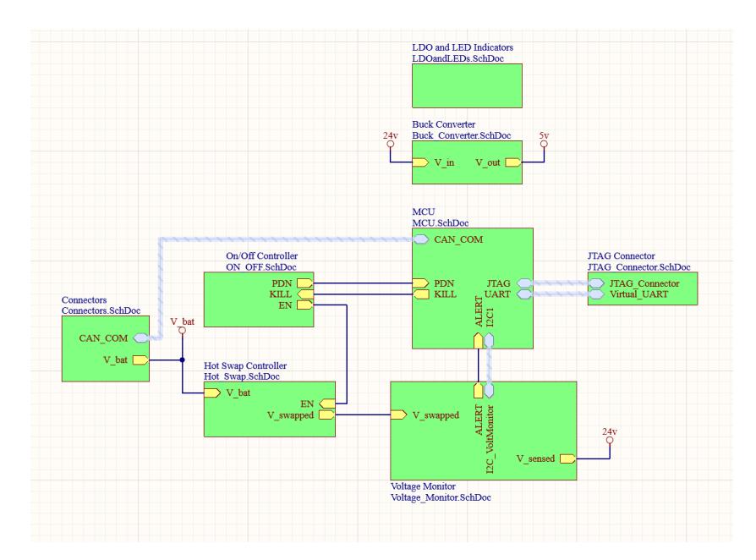
Task: Click the 'MCU' sheet designator text
Action: pos(424,211)
